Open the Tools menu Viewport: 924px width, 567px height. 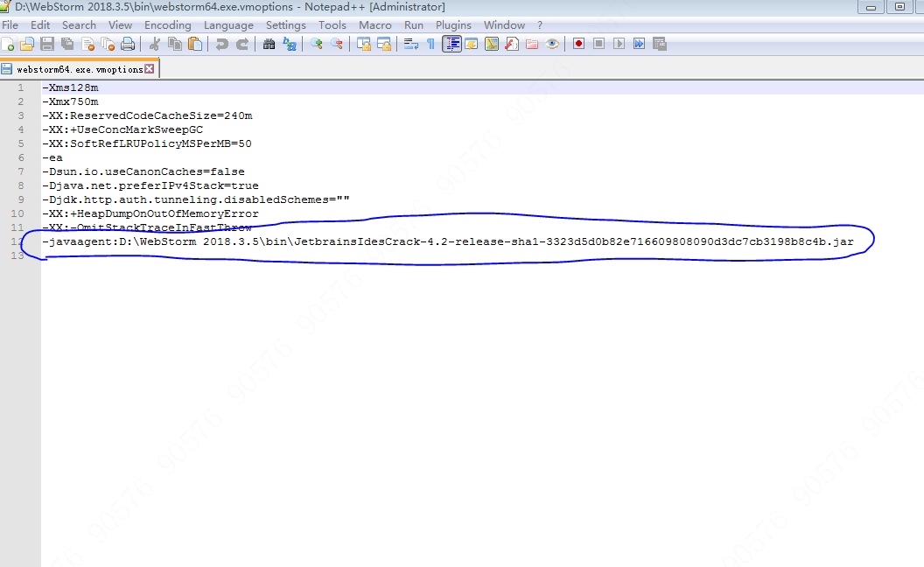click(x=332, y=25)
